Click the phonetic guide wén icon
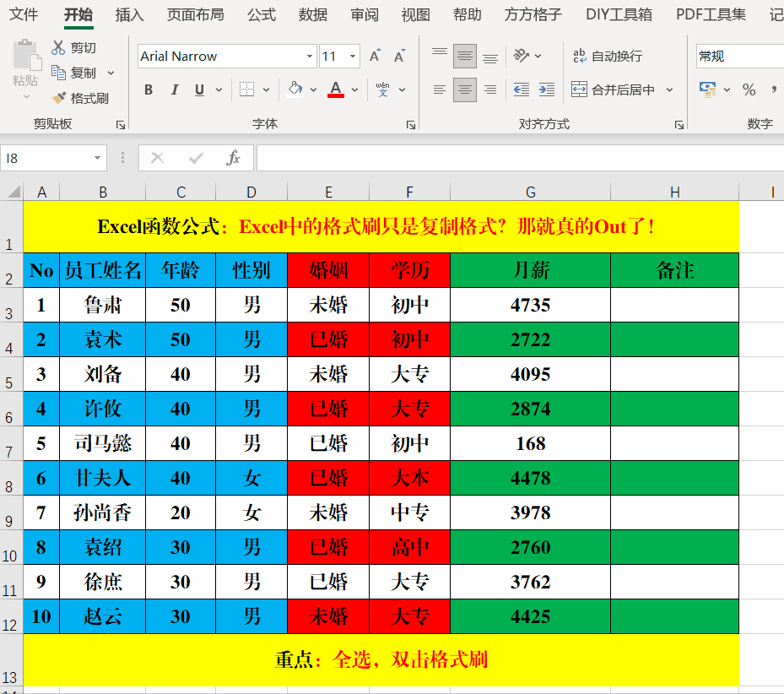Screen dimensions: 784x694 (x=382, y=89)
